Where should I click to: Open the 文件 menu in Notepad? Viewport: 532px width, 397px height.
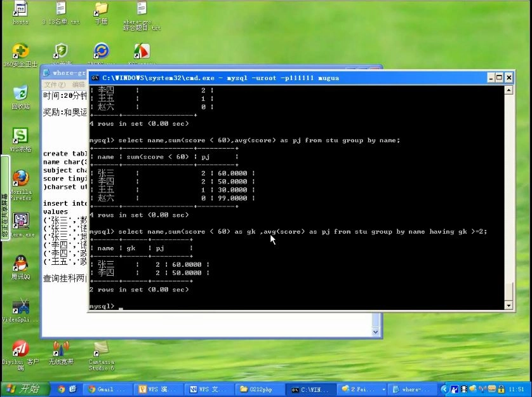click(x=54, y=84)
